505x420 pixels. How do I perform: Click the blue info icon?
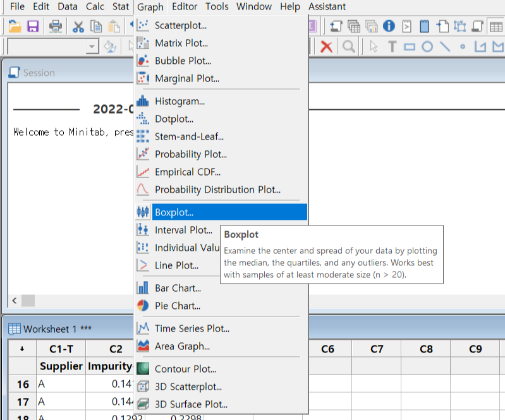[x=389, y=26]
